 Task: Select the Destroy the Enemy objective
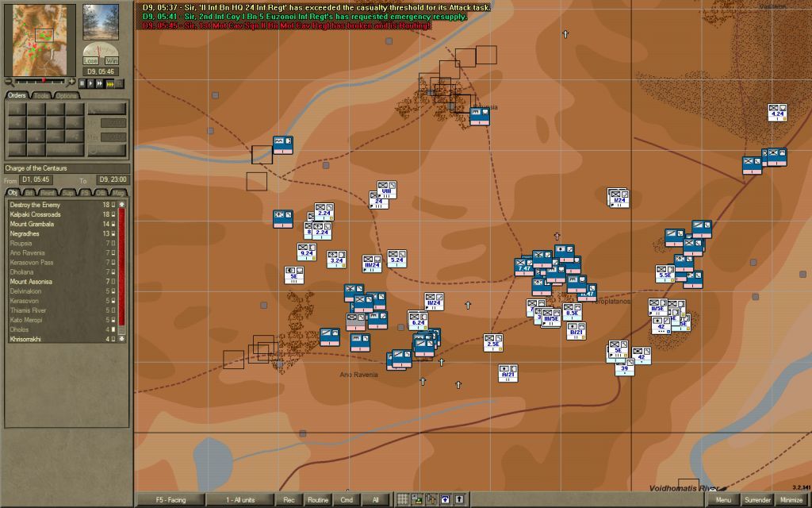[x=62, y=205]
